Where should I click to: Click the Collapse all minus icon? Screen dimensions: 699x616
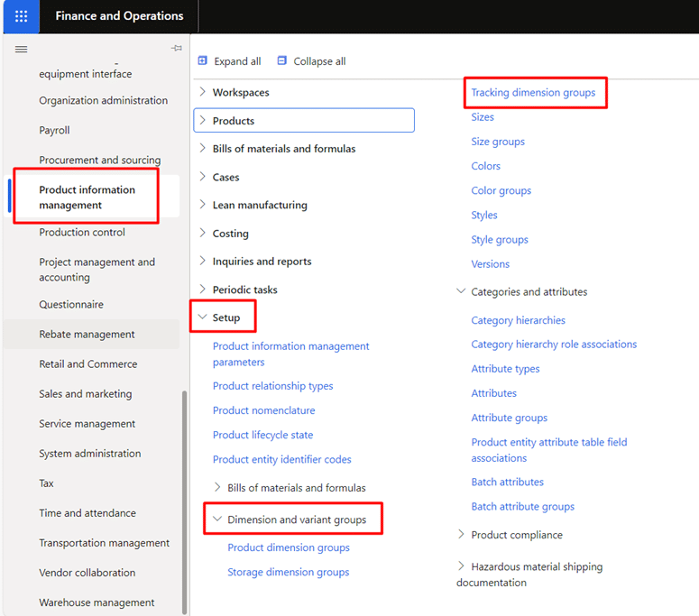pos(281,60)
